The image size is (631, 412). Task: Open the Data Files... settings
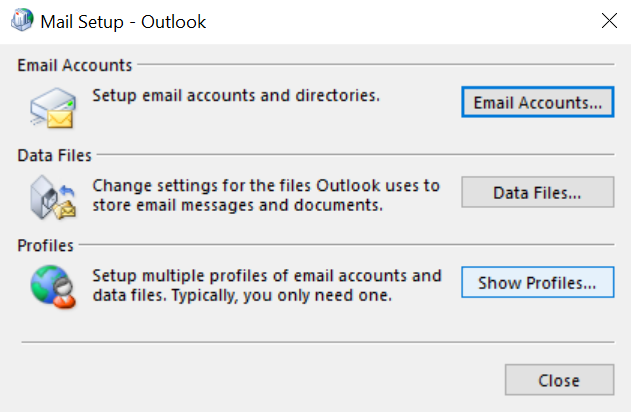point(538,192)
